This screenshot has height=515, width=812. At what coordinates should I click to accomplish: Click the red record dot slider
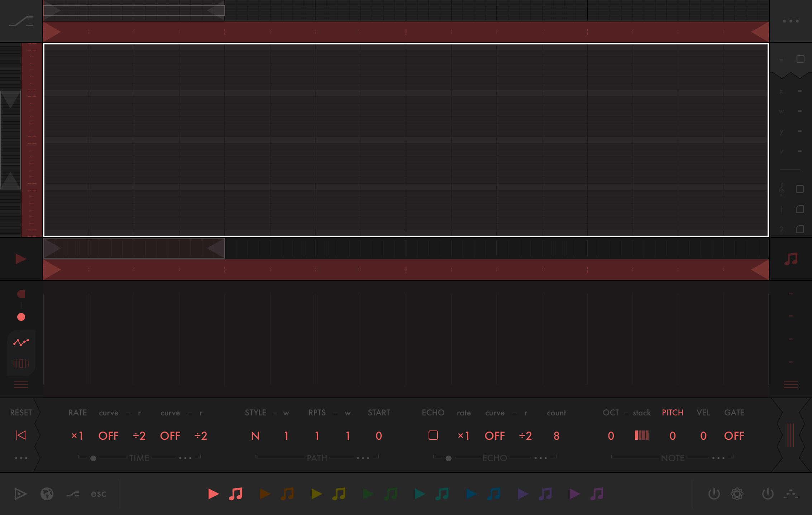tap(21, 317)
